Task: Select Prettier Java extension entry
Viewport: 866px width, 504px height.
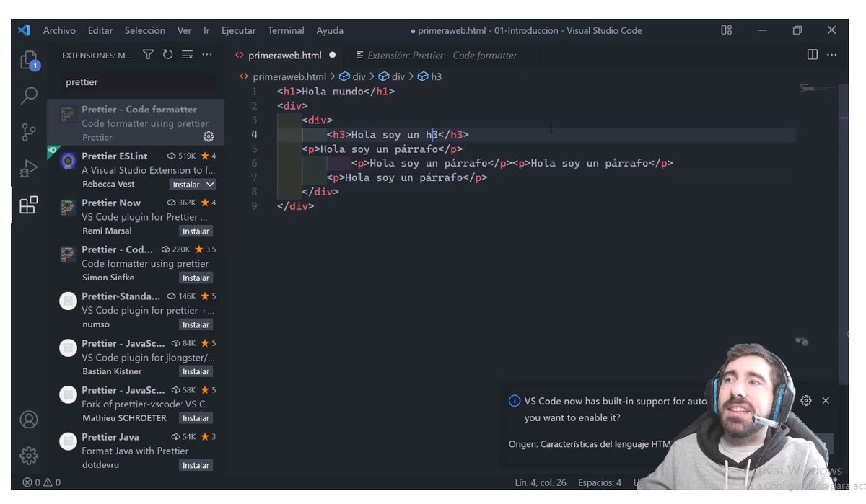Action: pos(136,451)
